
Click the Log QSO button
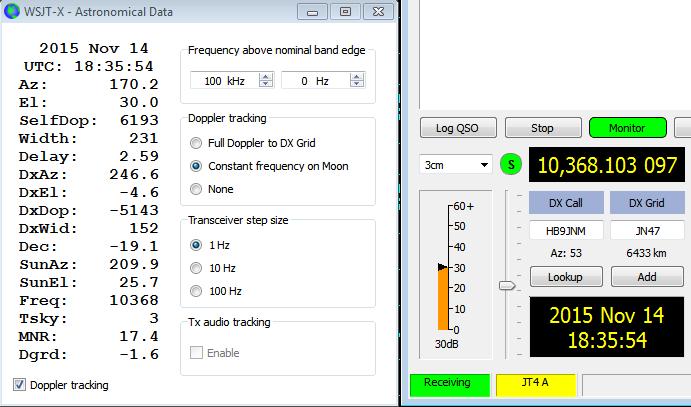(458, 128)
